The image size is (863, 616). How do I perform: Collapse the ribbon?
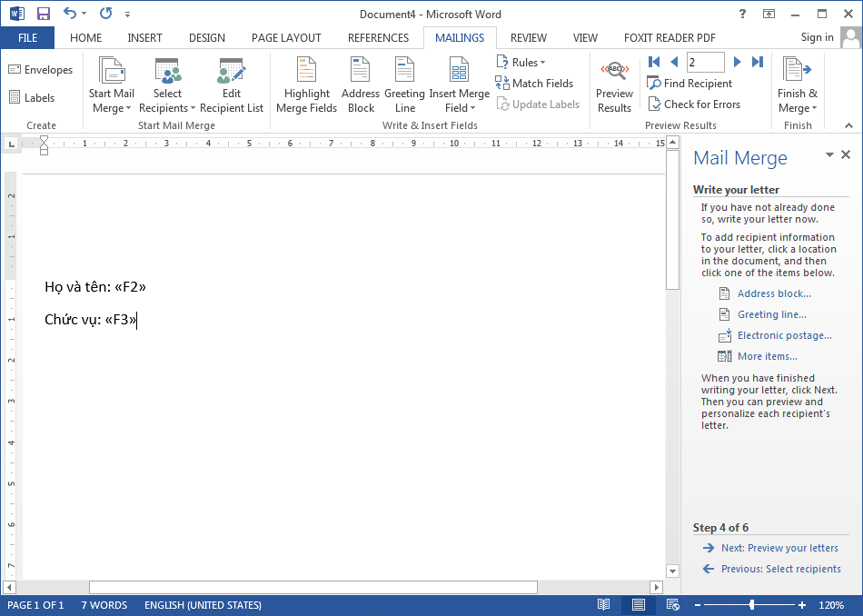click(x=848, y=125)
